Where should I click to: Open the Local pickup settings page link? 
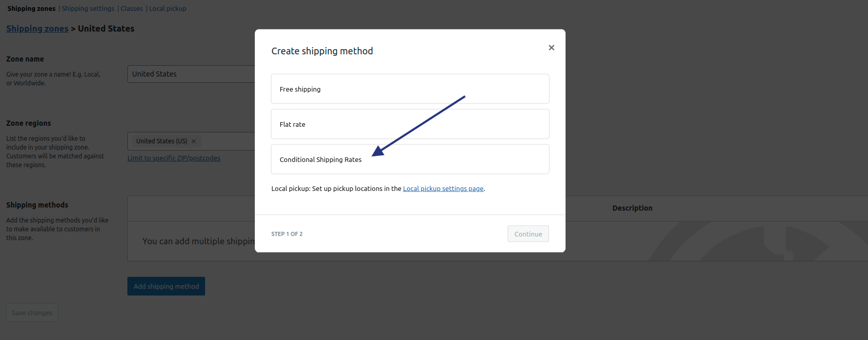point(443,189)
